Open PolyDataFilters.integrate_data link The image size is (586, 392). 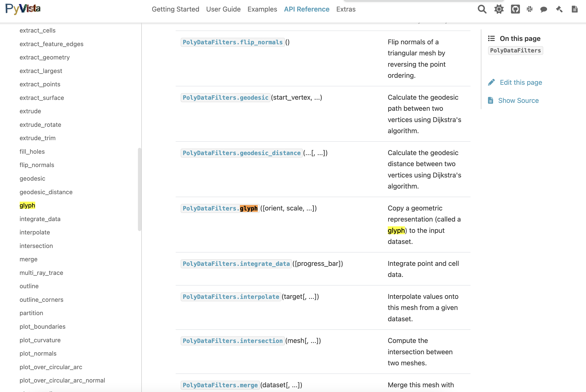click(236, 264)
